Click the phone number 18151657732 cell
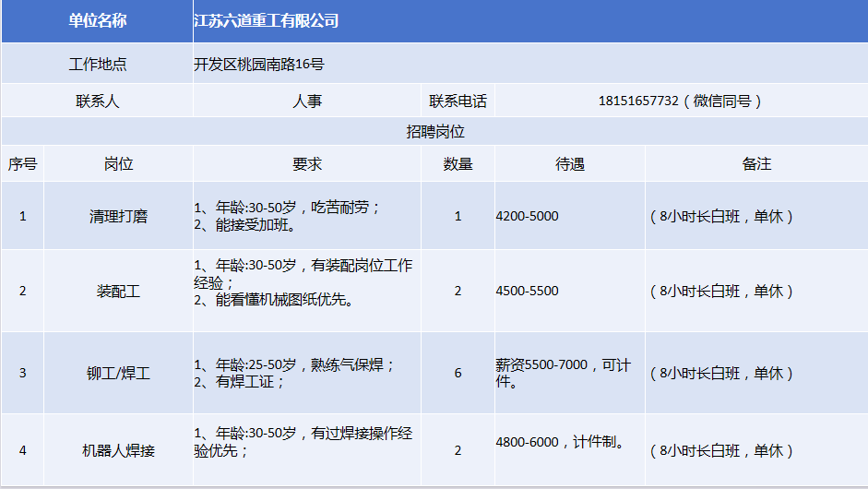This screenshot has width=868, height=489. pos(681,101)
